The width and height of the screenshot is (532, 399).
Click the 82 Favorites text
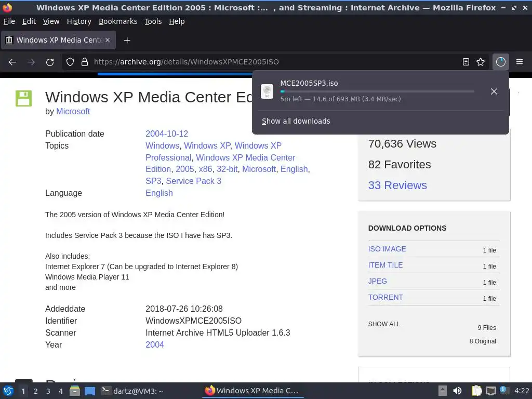click(x=400, y=165)
